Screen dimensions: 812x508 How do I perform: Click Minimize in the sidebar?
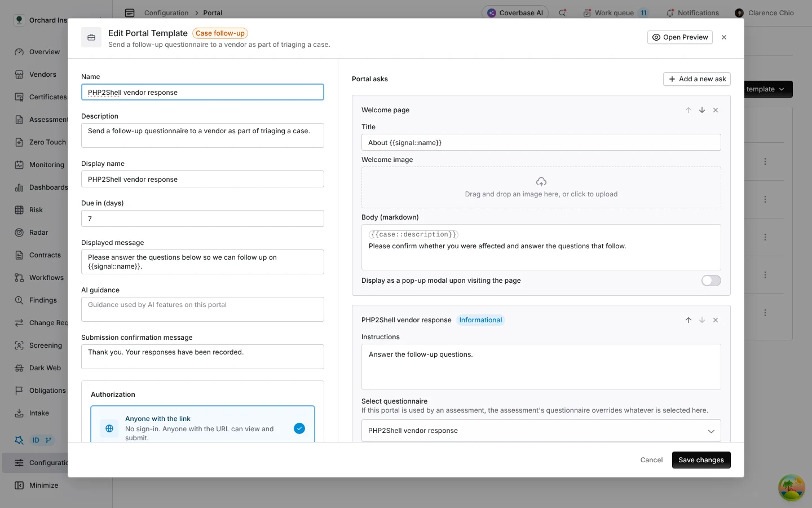(37, 485)
